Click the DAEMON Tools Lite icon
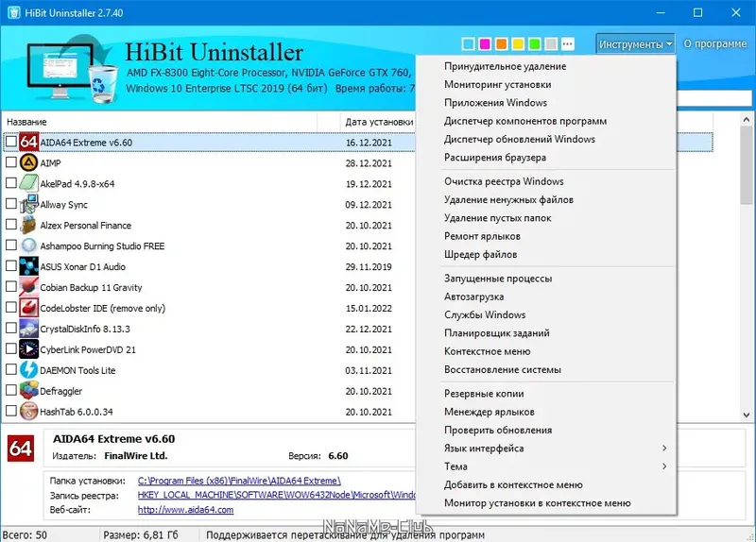 click(x=29, y=370)
